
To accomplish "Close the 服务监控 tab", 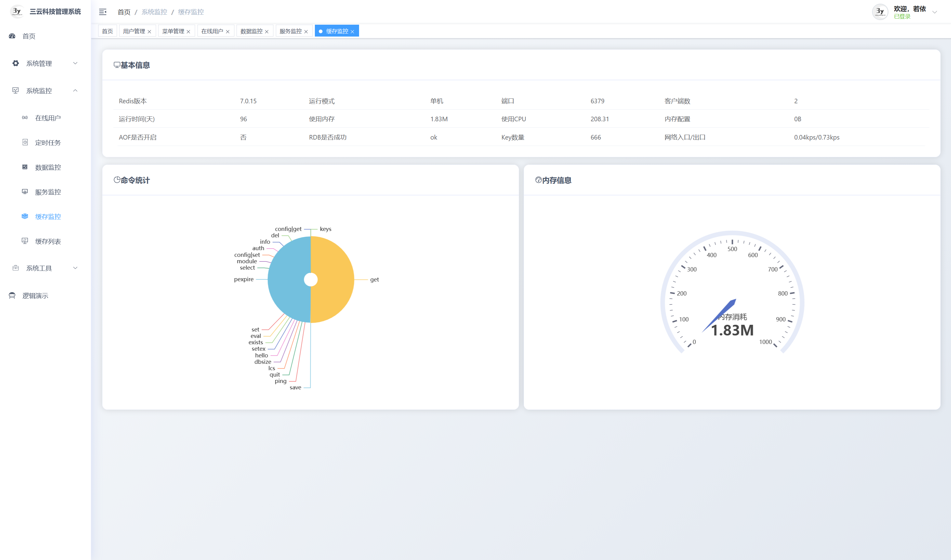I will coord(306,32).
